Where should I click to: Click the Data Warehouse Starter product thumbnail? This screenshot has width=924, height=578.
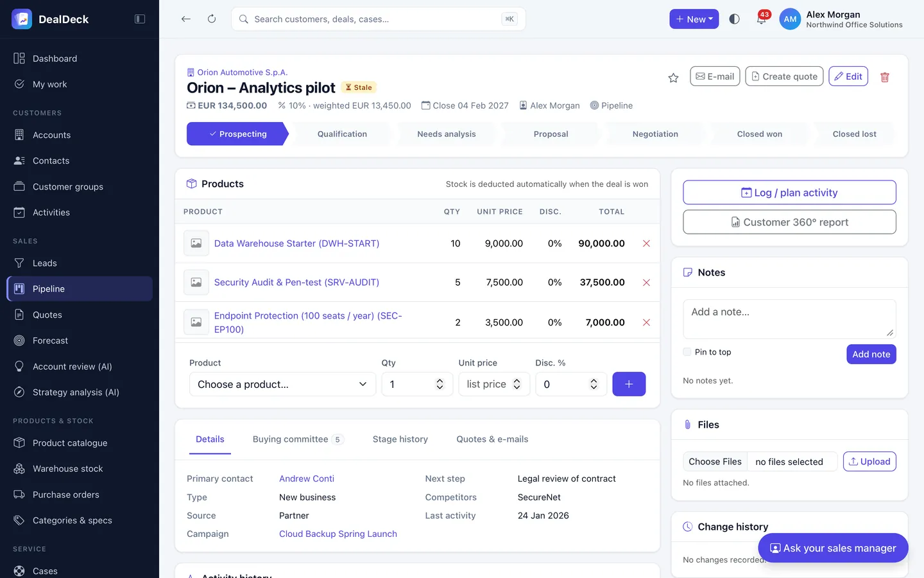(x=196, y=243)
